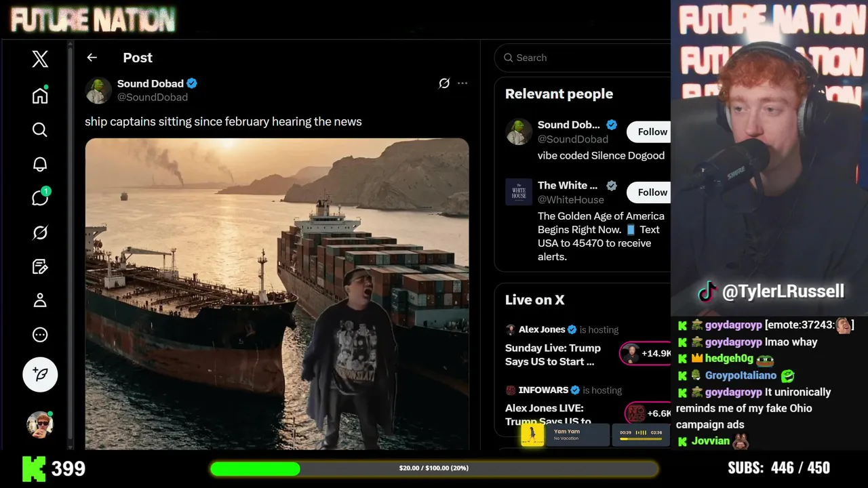
Task: Open the @WhiteHouse handle link
Action: tap(571, 199)
